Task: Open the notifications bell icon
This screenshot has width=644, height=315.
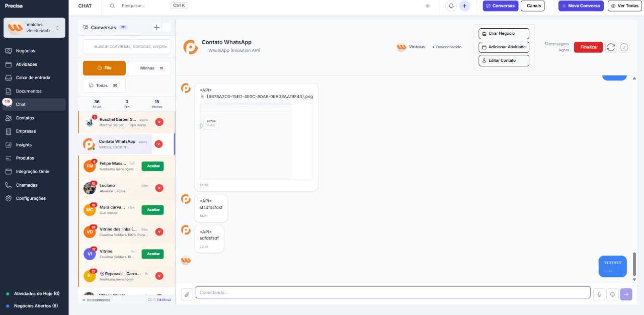Action: coord(451,6)
